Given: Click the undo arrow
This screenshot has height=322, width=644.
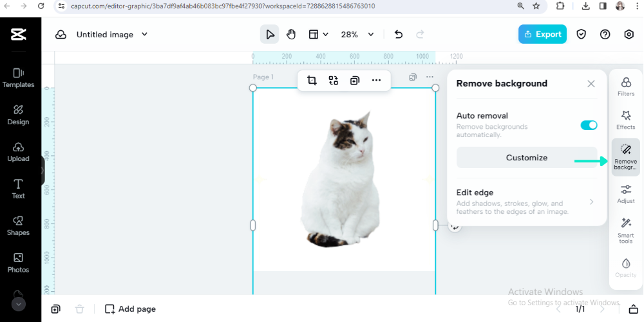Looking at the screenshot, I should (x=398, y=35).
